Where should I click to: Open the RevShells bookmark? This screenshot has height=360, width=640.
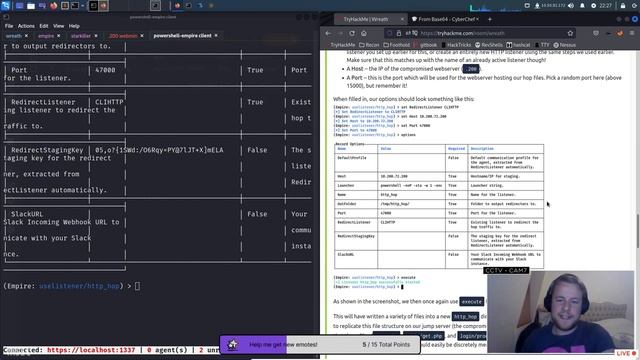[x=489, y=45]
